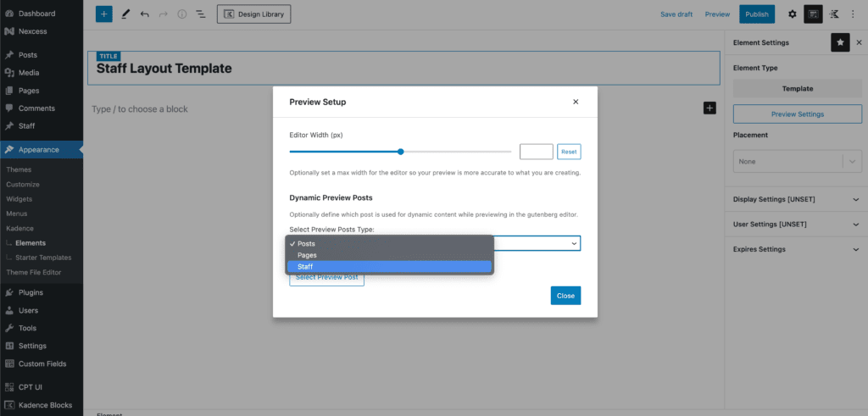Image resolution: width=868 pixels, height=416 pixels.
Task: Open Posts in the admin sidebar
Action: pos(42,55)
